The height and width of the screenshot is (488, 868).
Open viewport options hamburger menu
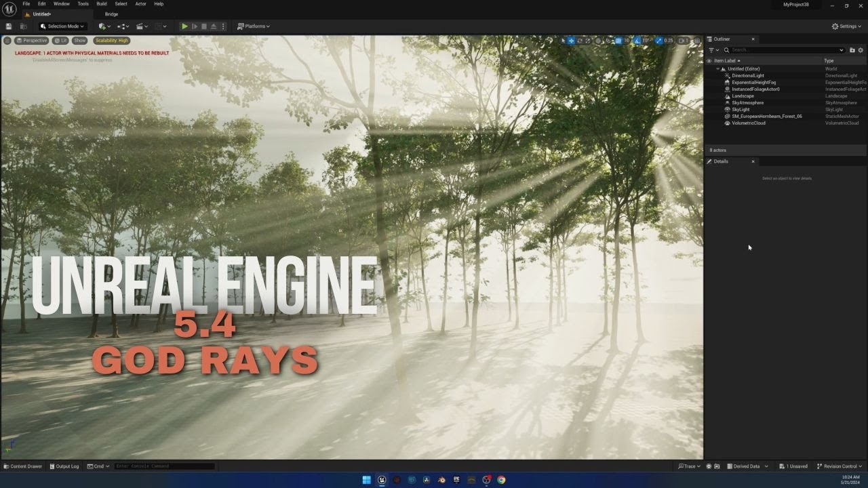(x=7, y=41)
